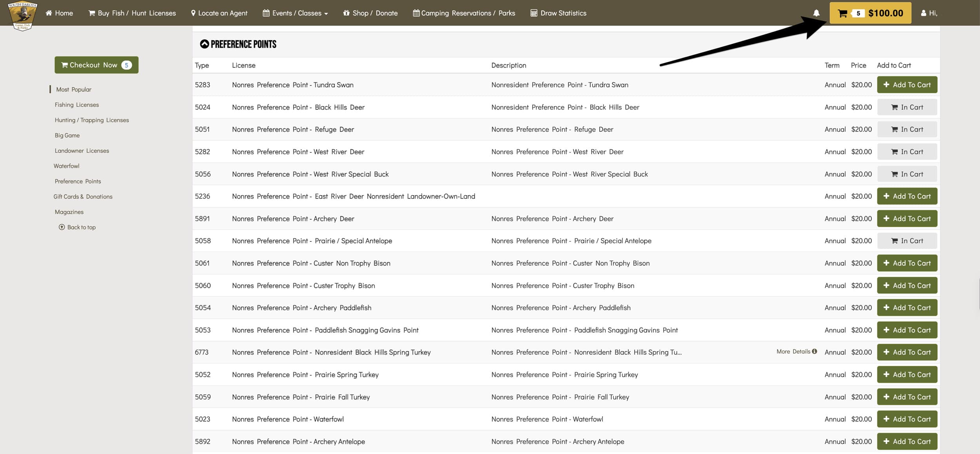
Task: Add East River Deer Landowner point to cart
Action: [907, 196]
